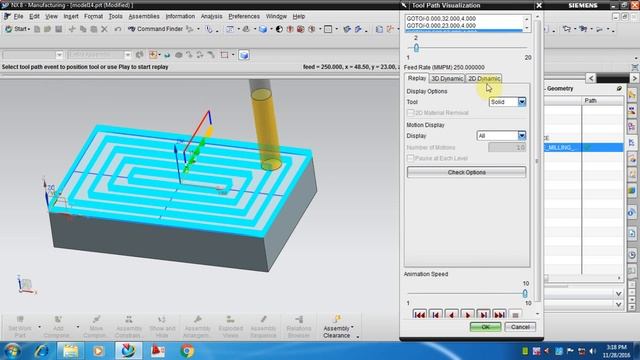Open Check Options in visualization dialog
The height and width of the screenshot is (360, 640).
(x=467, y=172)
